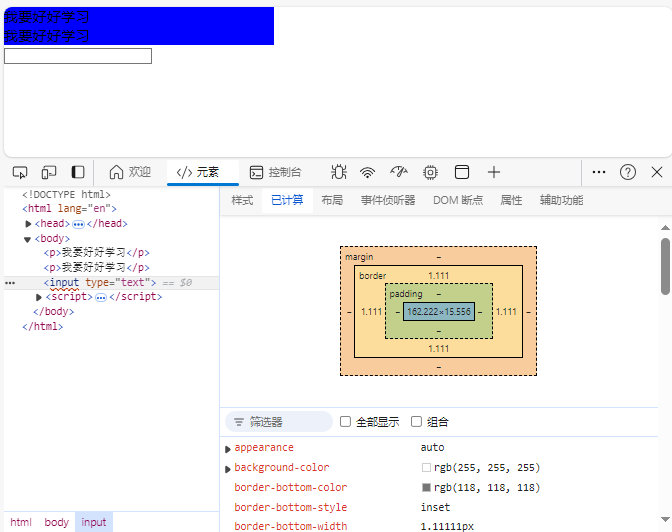Activate the inspect element picker tool
The image size is (672, 532).
(x=20, y=172)
